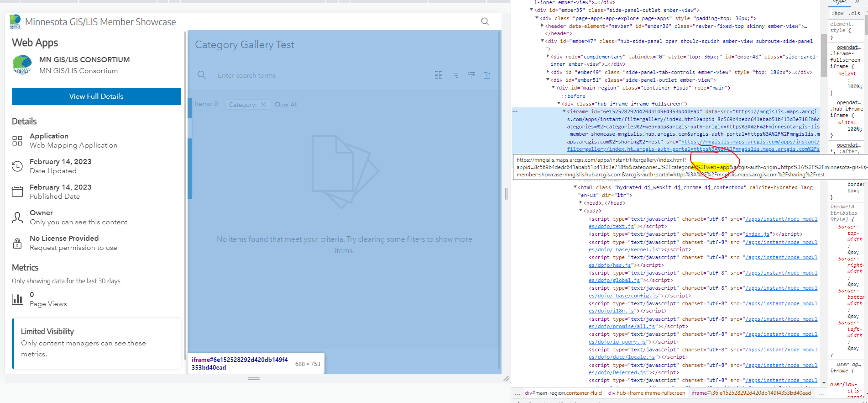Click the gallery search magnifier icon
This screenshot has height=403, width=868.
pyautogui.click(x=202, y=75)
